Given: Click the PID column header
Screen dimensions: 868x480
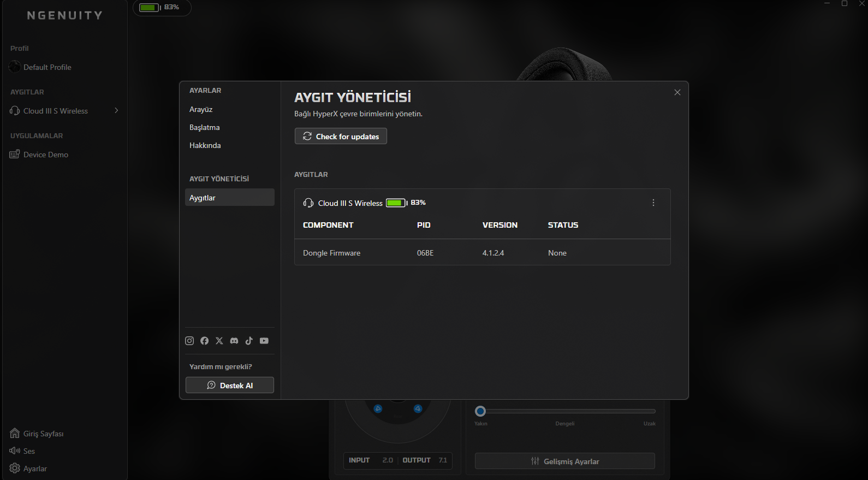Looking at the screenshot, I should 424,225.
